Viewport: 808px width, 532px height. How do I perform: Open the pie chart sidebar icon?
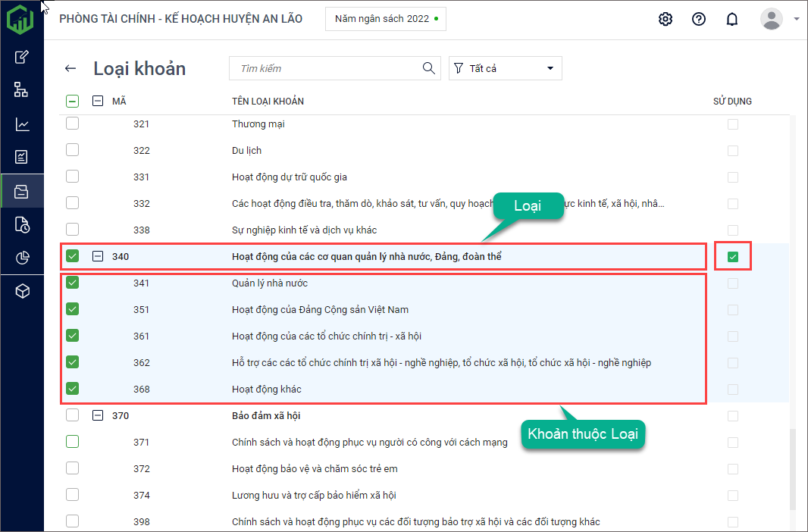coord(22,258)
